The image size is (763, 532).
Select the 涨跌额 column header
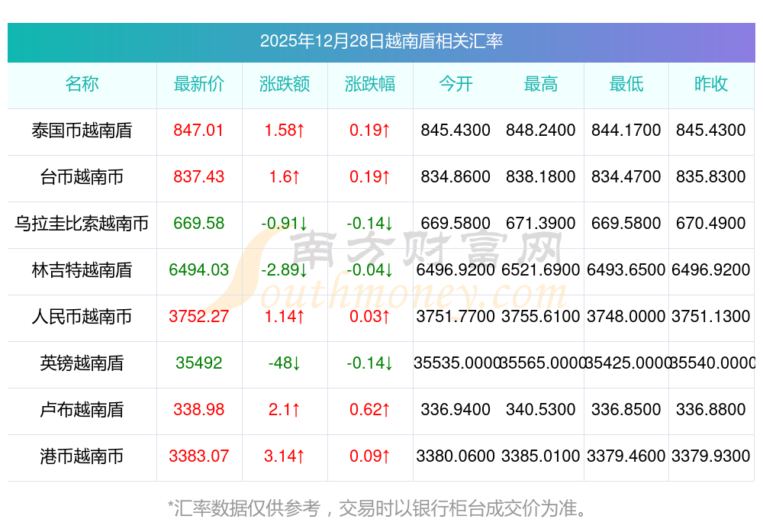click(285, 84)
